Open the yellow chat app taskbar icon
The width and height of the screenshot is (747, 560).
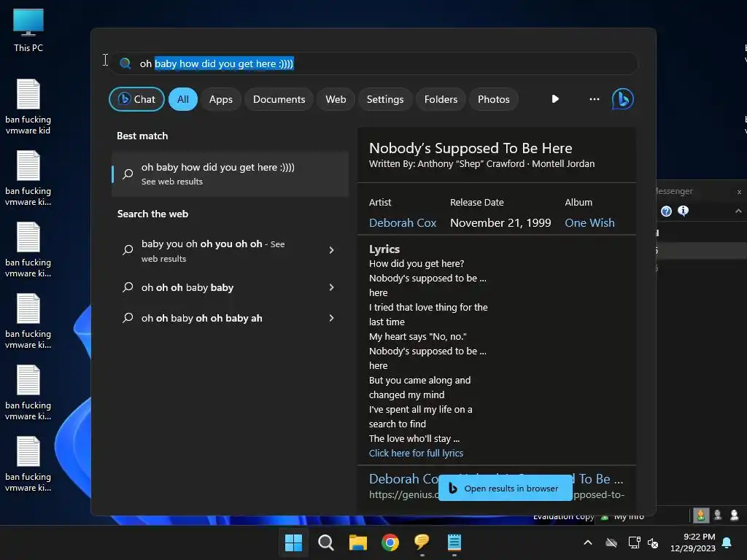(422, 542)
